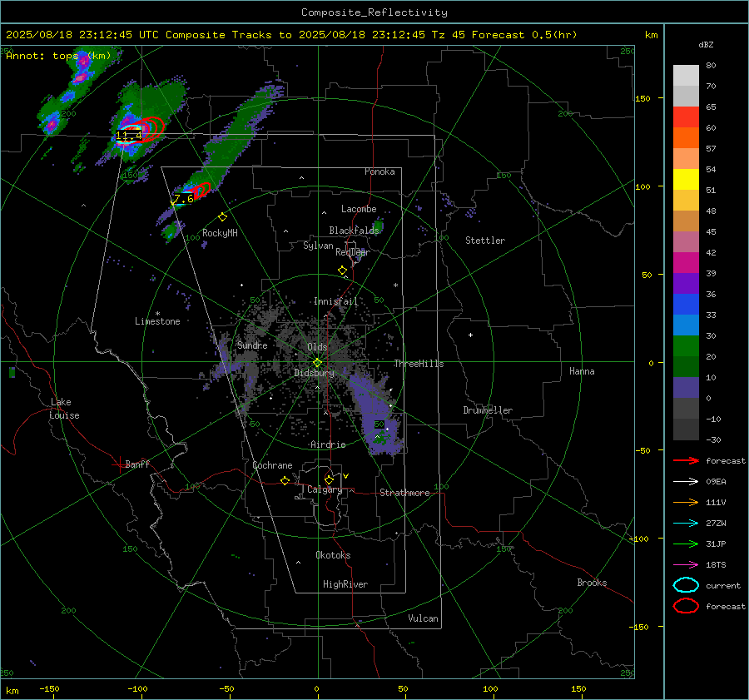Click the light gray 70-80 dBZ band
The image size is (749, 700).
click(x=686, y=76)
